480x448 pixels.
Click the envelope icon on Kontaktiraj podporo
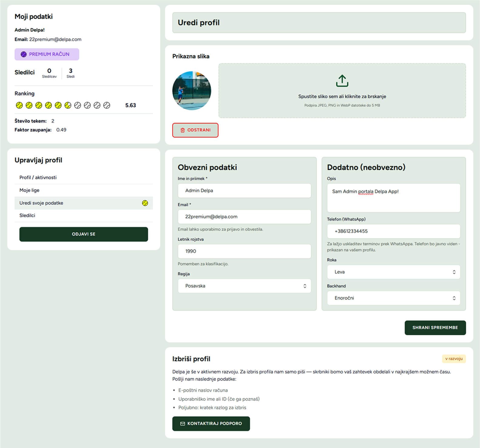(183, 424)
